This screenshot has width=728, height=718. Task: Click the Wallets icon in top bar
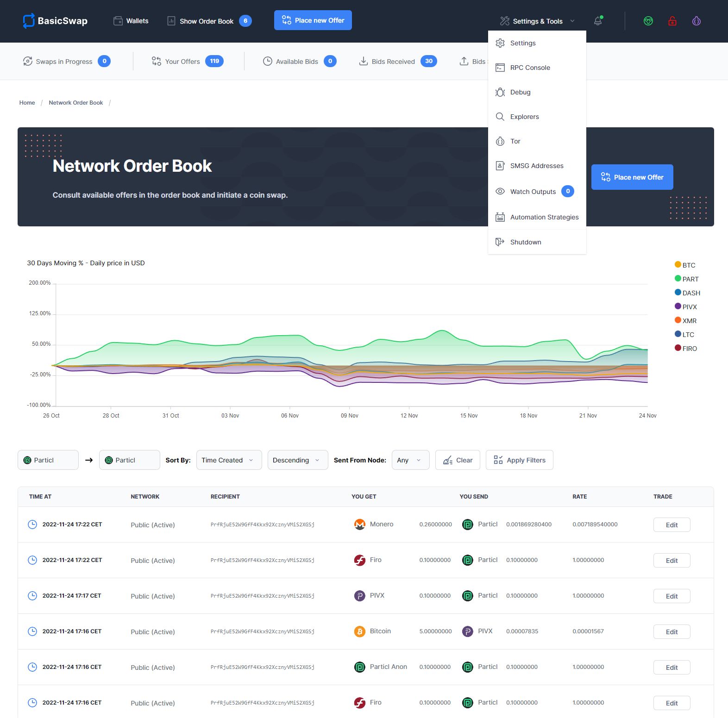[x=118, y=21]
